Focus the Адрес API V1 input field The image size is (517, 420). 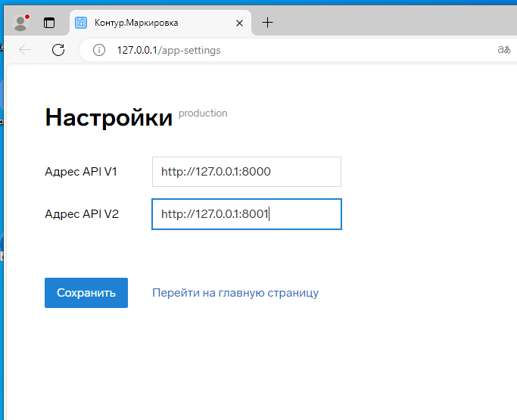tap(246, 172)
